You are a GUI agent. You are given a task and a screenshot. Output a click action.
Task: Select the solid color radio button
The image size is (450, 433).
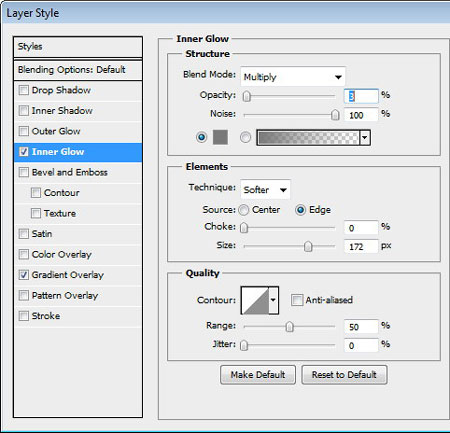coord(201,137)
